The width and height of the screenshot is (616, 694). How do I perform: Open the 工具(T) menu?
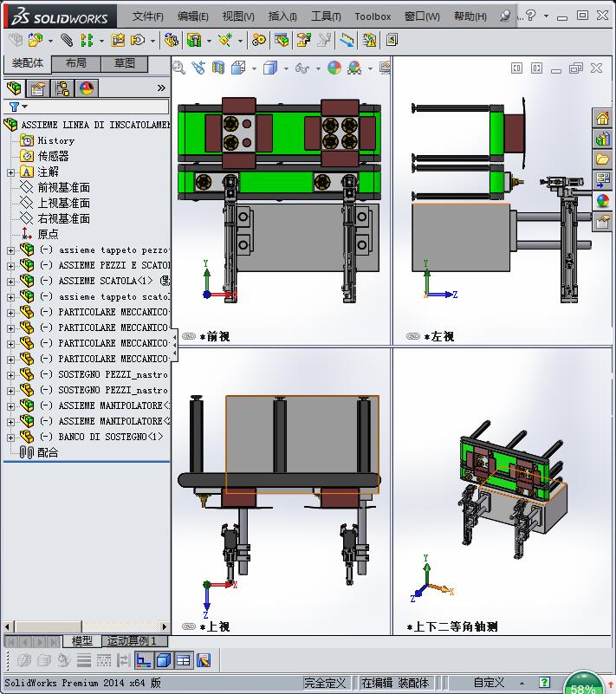pyautogui.click(x=326, y=16)
